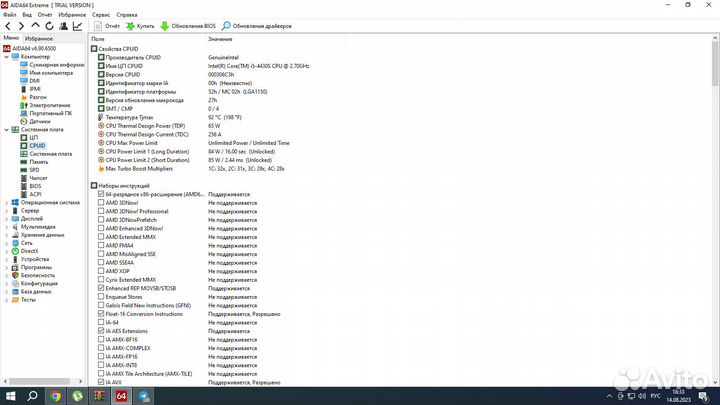Image resolution: width=720 pixels, height=405 pixels.
Task: Go up one level with Up arrow
Action: click(x=35, y=26)
